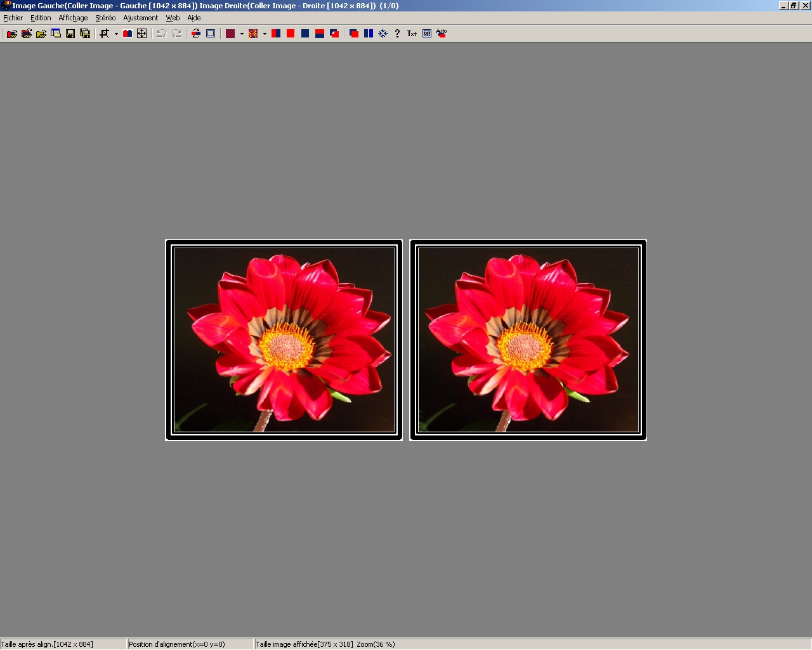Click the single floppy disk save icon
The height and width of the screenshot is (650, 812).
[x=70, y=34]
